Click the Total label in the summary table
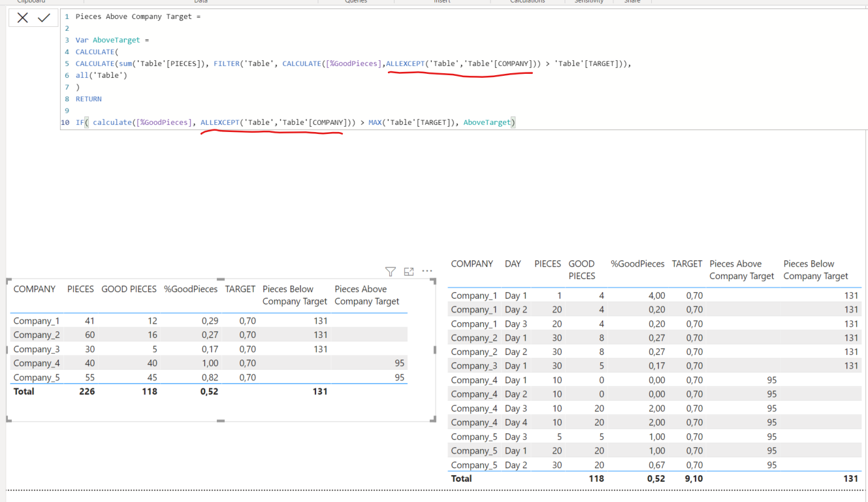Screen dimensions: 868x502 pyautogui.click(x=24, y=392)
